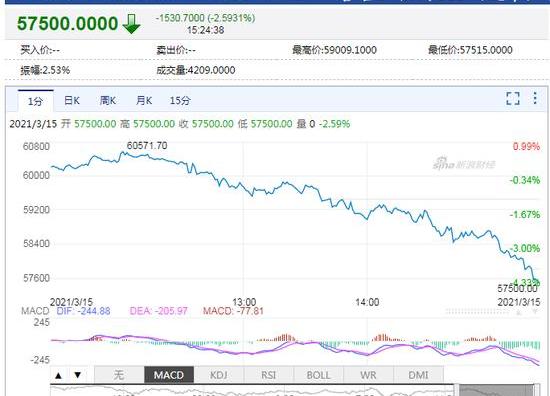Viewport: 550px width, 396px height.
Task: Open the fullscreen chart icon
Action: (x=513, y=99)
